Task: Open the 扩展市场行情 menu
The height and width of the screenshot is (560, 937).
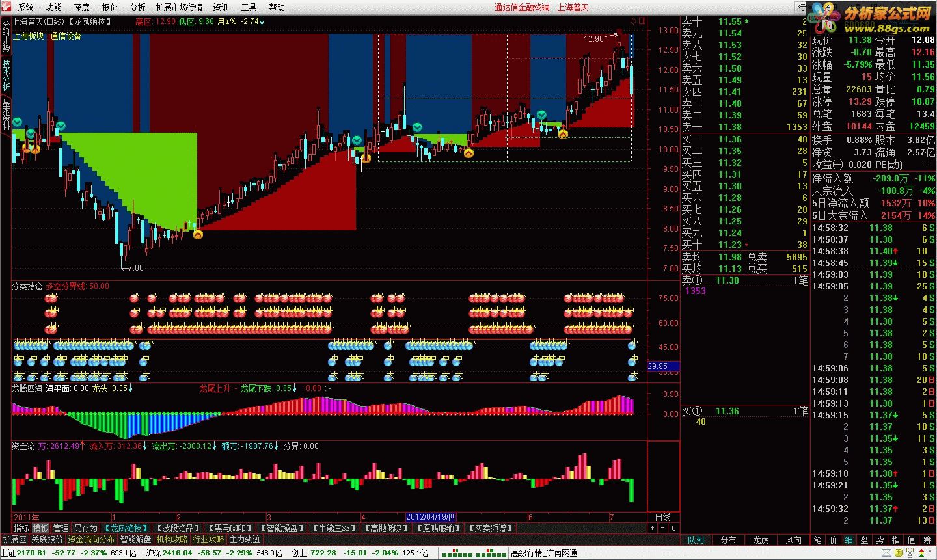Action: (179, 7)
